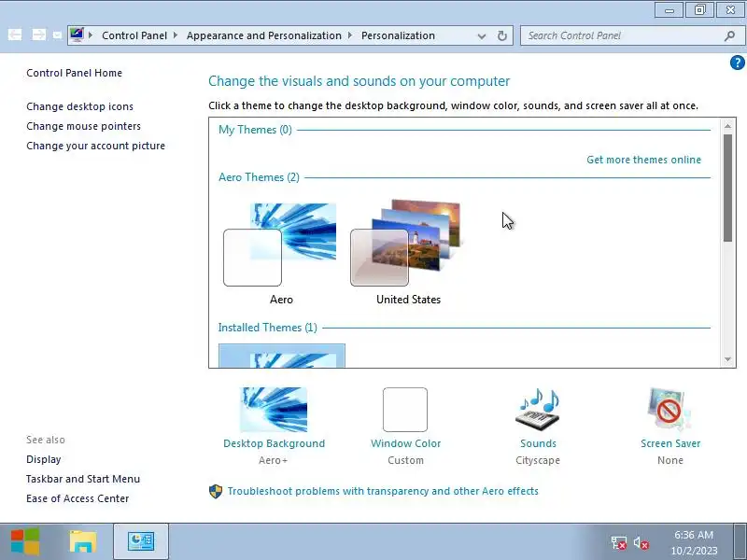This screenshot has width=747, height=560.
Task: Click the search magnifier icon
Action: [729, 35]
